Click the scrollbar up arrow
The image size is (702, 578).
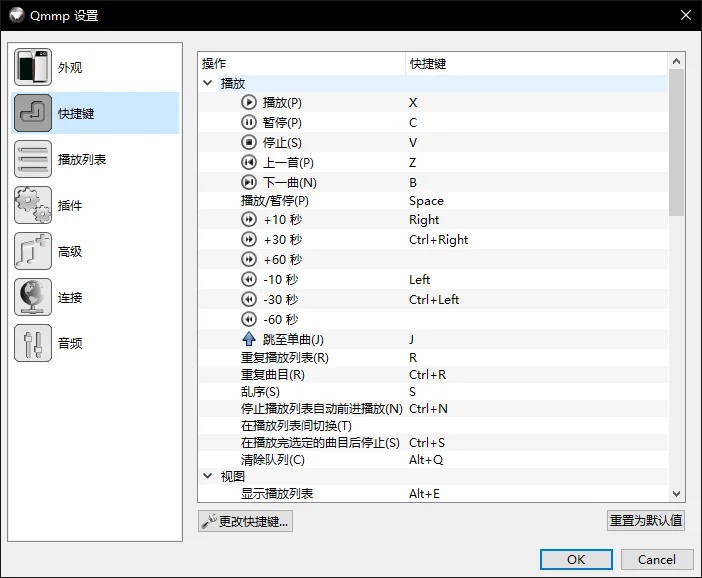pyautogui.click(x=676, y=61)
